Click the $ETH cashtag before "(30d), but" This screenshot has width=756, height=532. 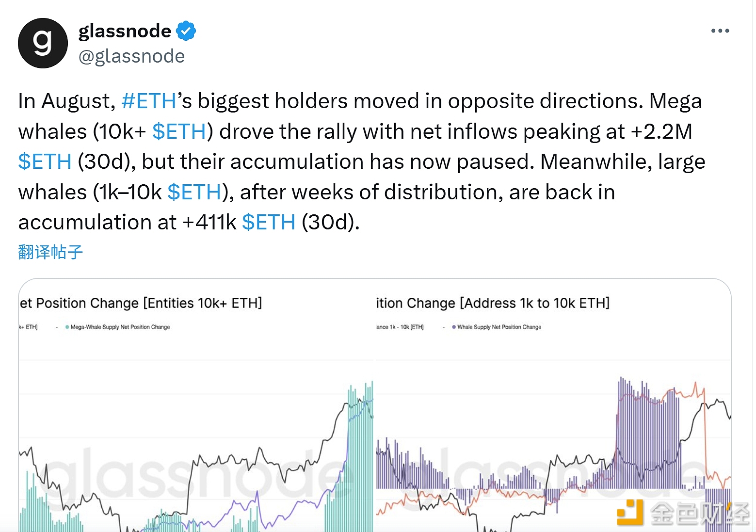click(x=45, y=162)
